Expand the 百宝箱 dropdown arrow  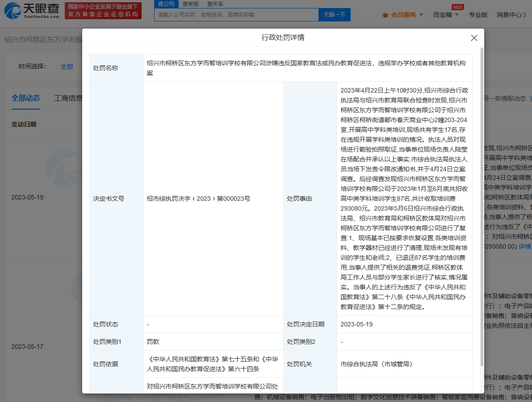coord(457,15)
